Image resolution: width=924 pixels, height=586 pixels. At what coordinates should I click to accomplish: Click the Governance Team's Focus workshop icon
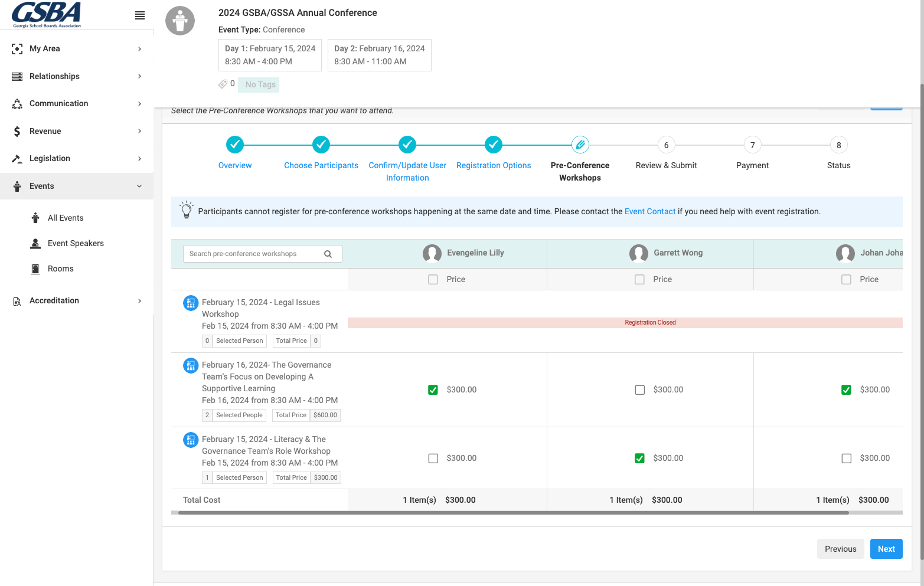(x=191, y=366)
